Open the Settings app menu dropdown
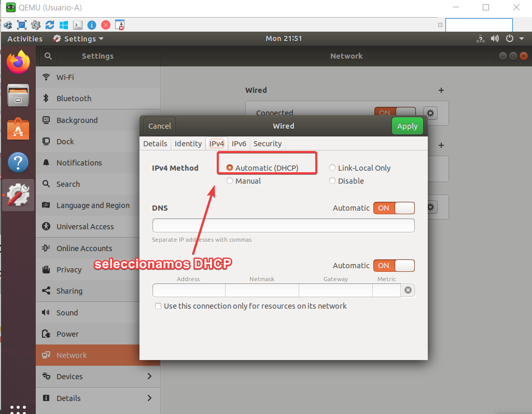The height and width of the screenshot is (414, 532). click(79, 39)
